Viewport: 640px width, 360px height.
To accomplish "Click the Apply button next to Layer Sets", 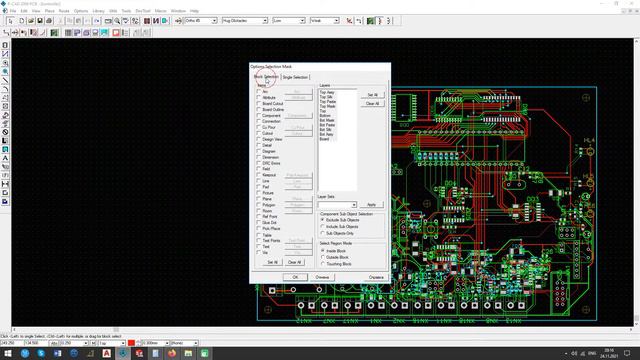I will tap(371, 204).
